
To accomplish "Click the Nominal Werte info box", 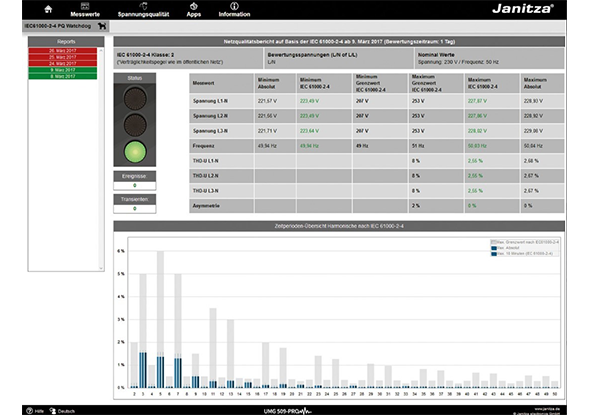I will pos(489,58).
